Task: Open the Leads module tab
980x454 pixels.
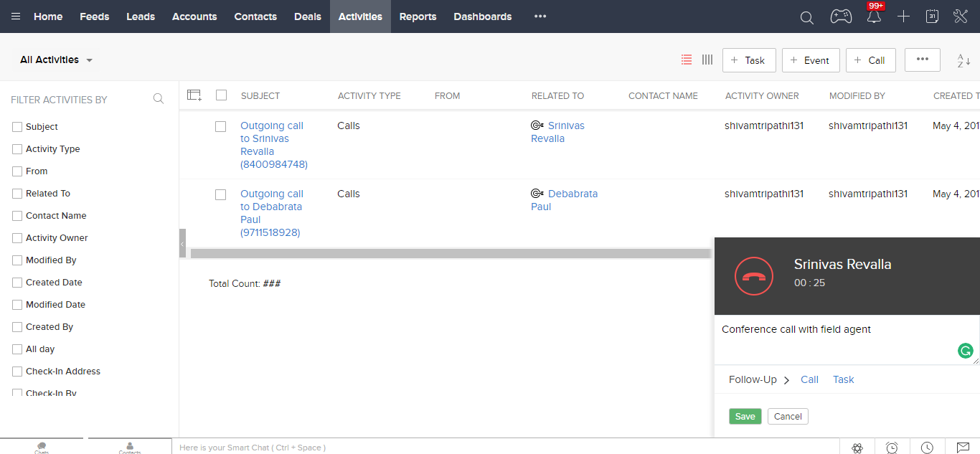Action: pyautogui.click(x=141, y=16)
